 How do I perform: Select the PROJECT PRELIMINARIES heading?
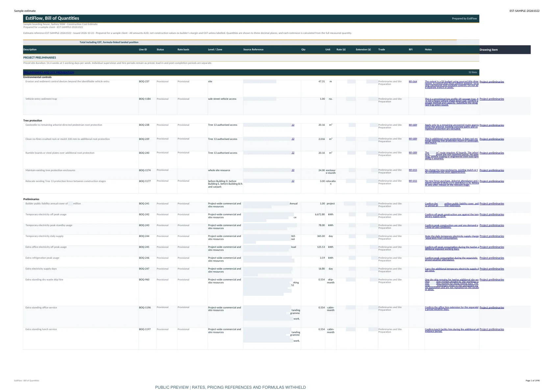pos(39,58)
